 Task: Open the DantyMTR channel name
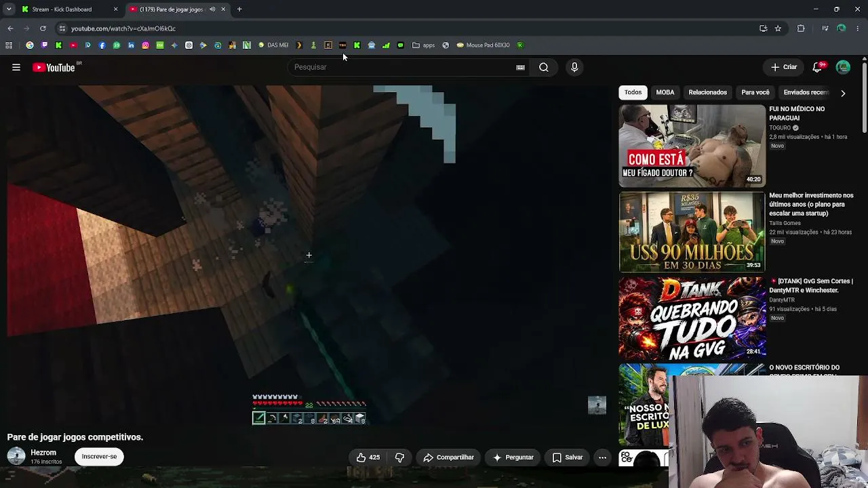(x=782, y=300)
